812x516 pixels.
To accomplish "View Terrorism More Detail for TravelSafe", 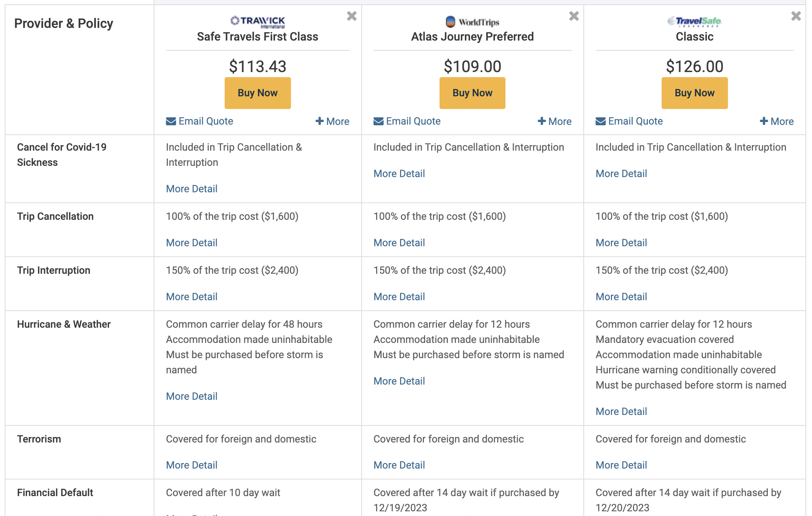I will pos(621,465).
